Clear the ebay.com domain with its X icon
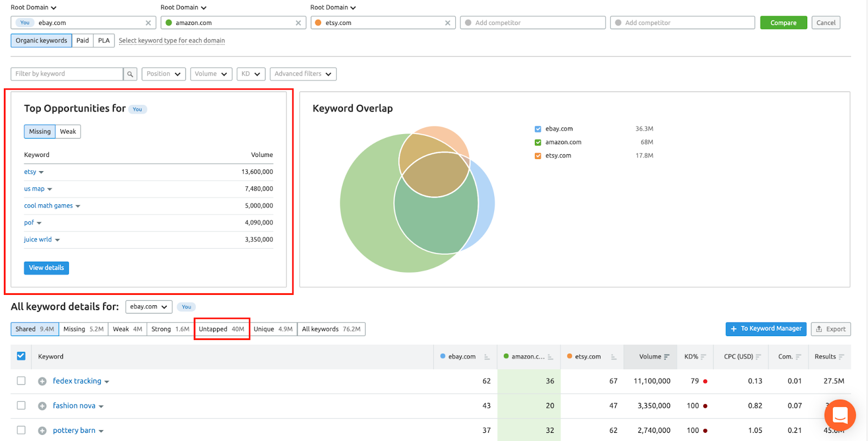This screenshot has height=441, width=868. [148, 23]
